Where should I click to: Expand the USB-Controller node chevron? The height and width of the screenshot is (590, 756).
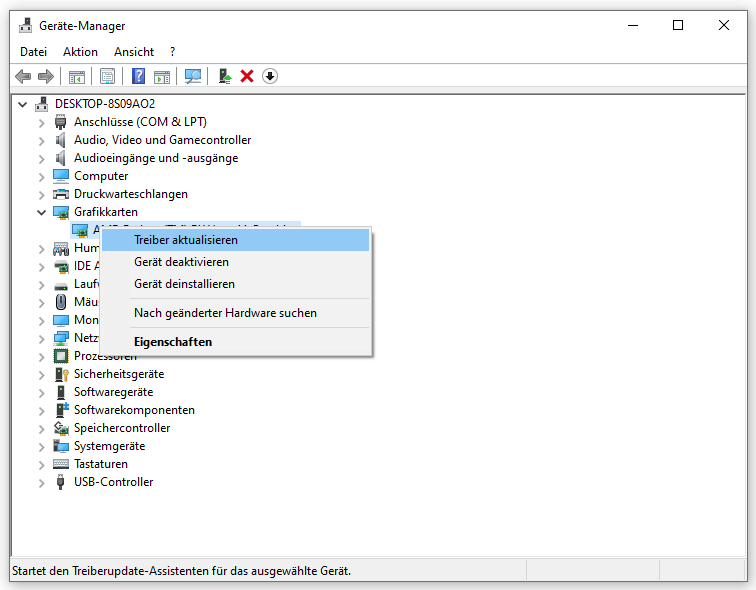pos(41,483)
